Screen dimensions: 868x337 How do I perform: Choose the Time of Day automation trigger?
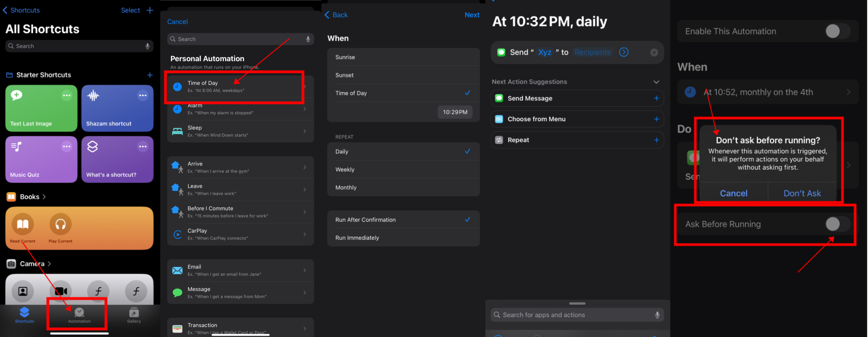240,86
